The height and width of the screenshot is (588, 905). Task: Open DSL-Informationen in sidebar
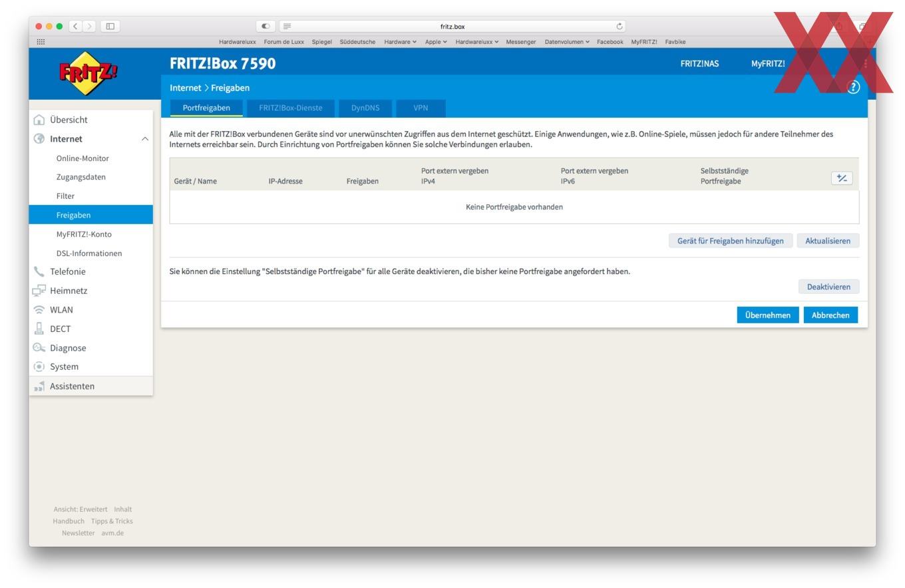point(90,253)
